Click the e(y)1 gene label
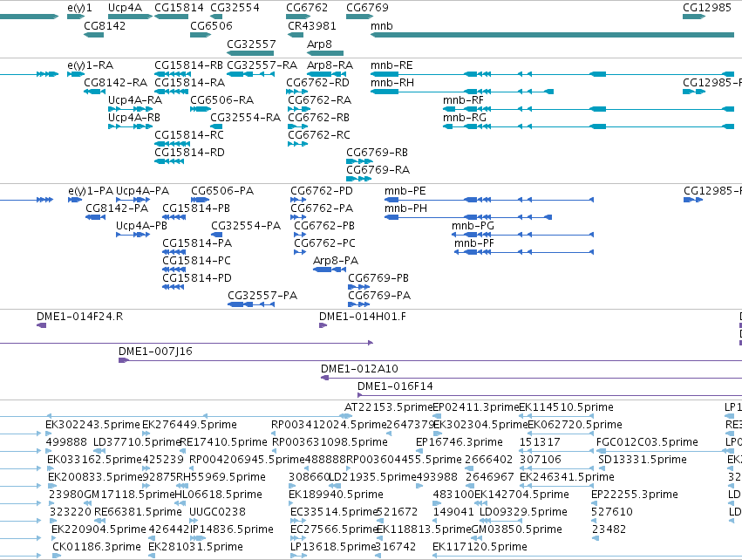The height and width of the screenshot is (560, 742). pyautogui.click(x=79, y=8)
